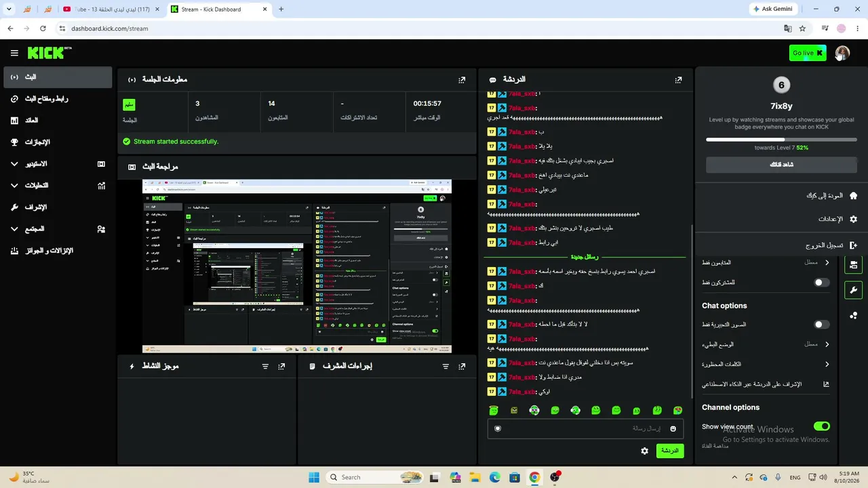Show hidden system tray icons
868x488 pixels.
tap(734, 477)
